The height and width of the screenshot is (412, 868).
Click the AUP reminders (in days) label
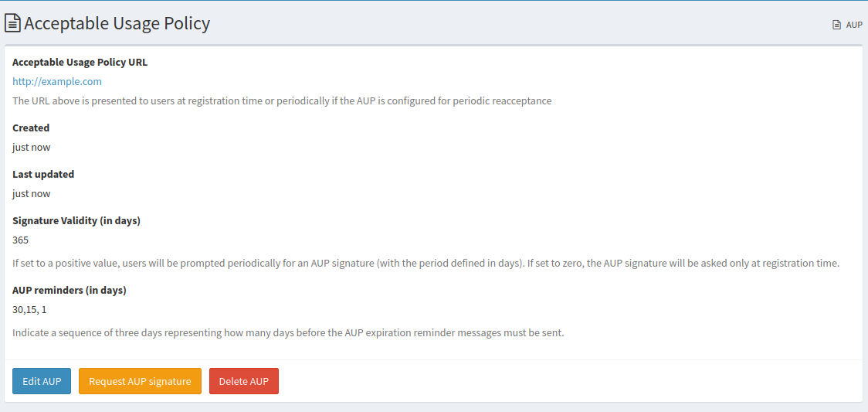click(x=70, y=290)
